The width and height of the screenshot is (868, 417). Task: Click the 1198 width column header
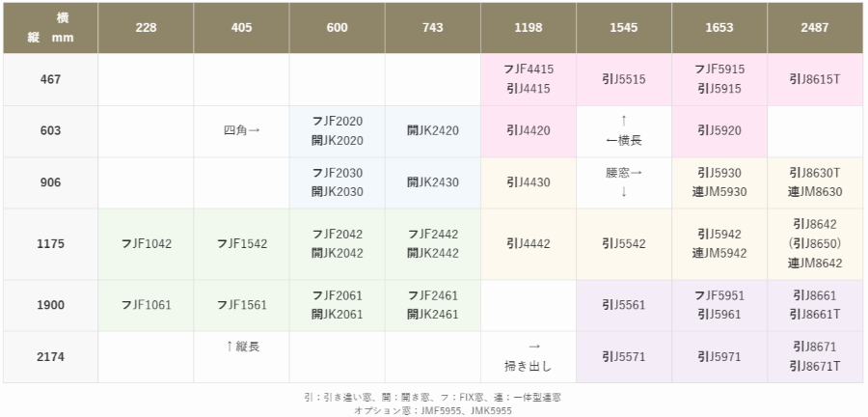click(x=529, y=28)
